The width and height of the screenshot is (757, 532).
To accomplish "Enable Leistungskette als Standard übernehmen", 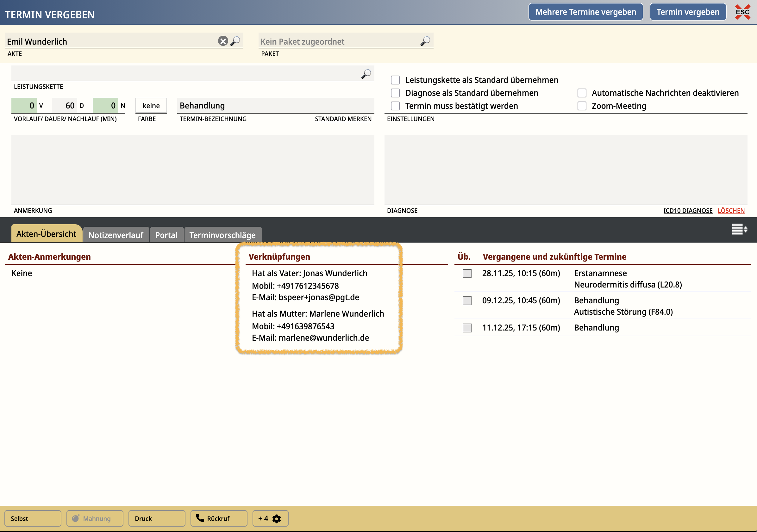I will (395, 80).
